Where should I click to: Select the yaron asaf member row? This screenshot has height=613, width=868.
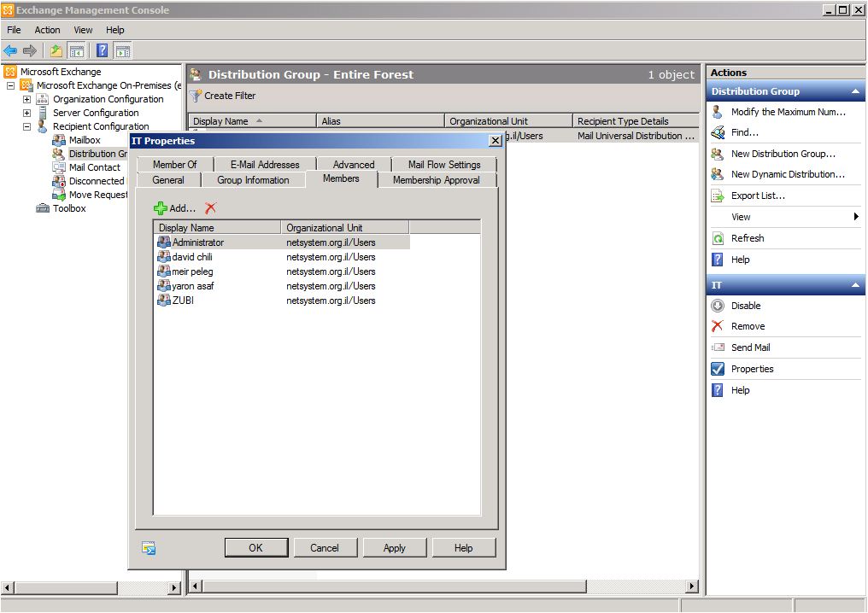point(282,286)
